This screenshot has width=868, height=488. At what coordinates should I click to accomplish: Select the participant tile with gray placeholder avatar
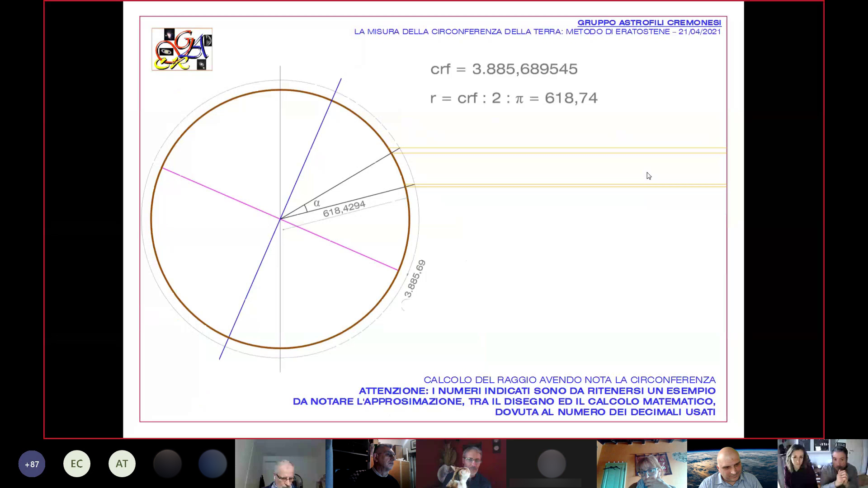[x=552, y=464]
